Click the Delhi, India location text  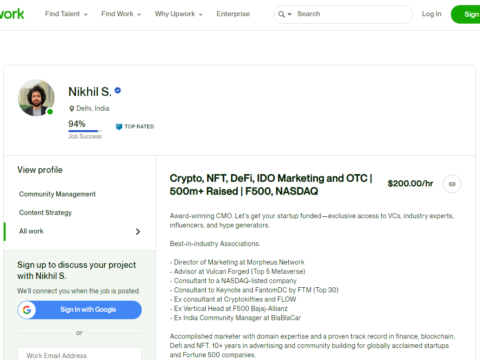click(93, 108)
